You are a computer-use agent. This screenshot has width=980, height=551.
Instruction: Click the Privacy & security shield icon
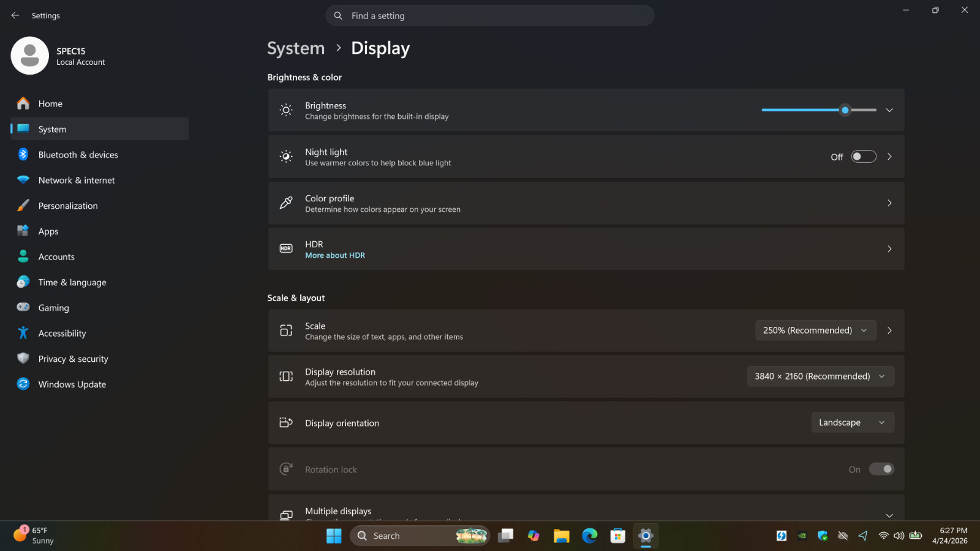(23, 358)
